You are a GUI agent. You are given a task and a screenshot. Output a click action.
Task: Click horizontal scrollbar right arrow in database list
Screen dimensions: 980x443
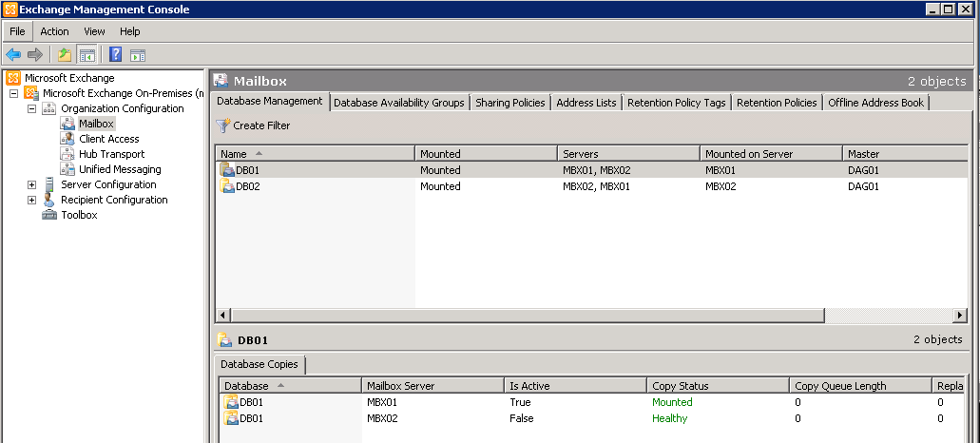[960, 315]
